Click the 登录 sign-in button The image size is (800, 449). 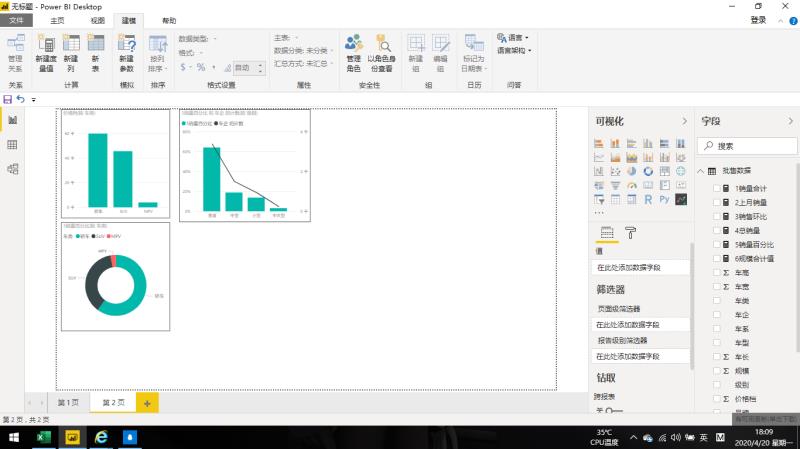[758, 20]
